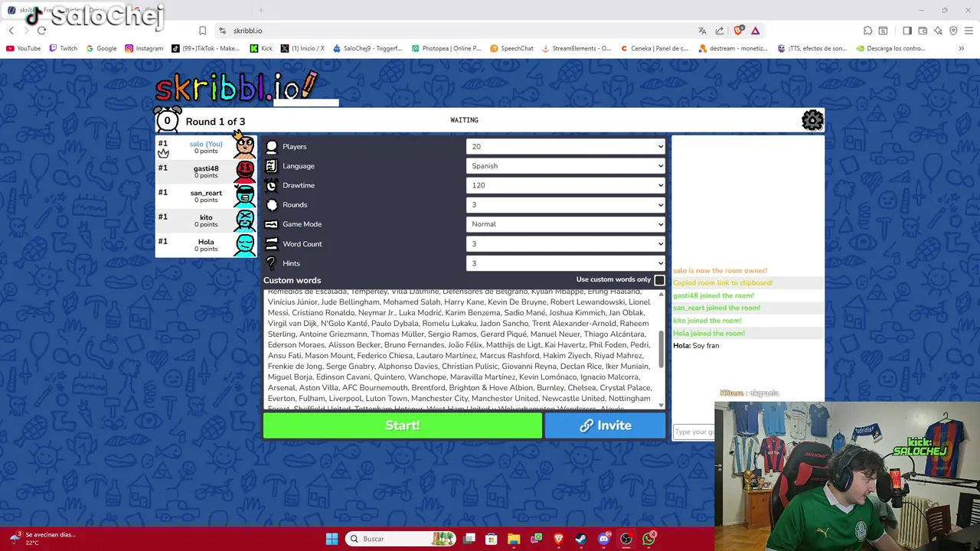Bookmark this page icon
Image resolution: width=980 pixels, height=551 pixels.
[202, 31]
